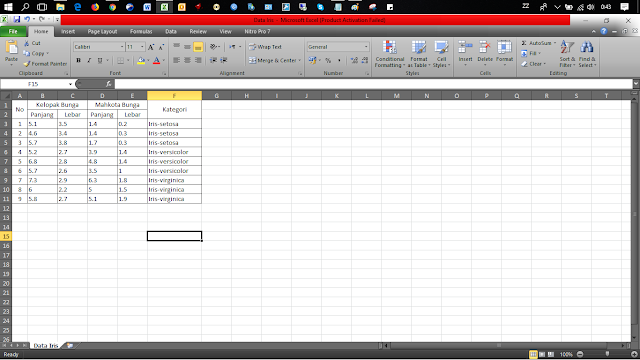Image resolution: width=640 pixels, height=360 pixels.
Task: Click the Review tab
Action: pos(198,31)
